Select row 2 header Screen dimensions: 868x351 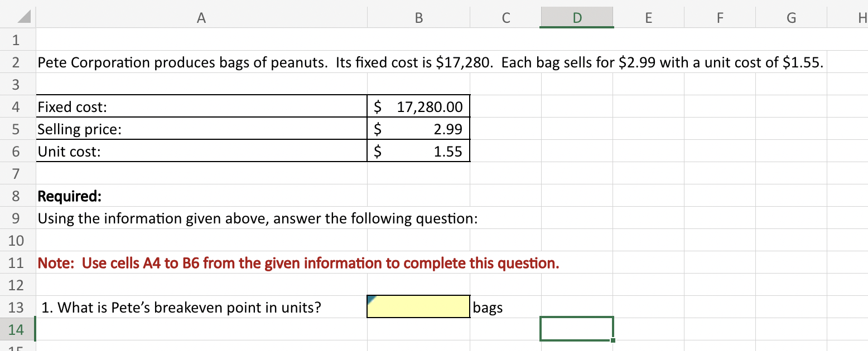(x=16, y=62)
